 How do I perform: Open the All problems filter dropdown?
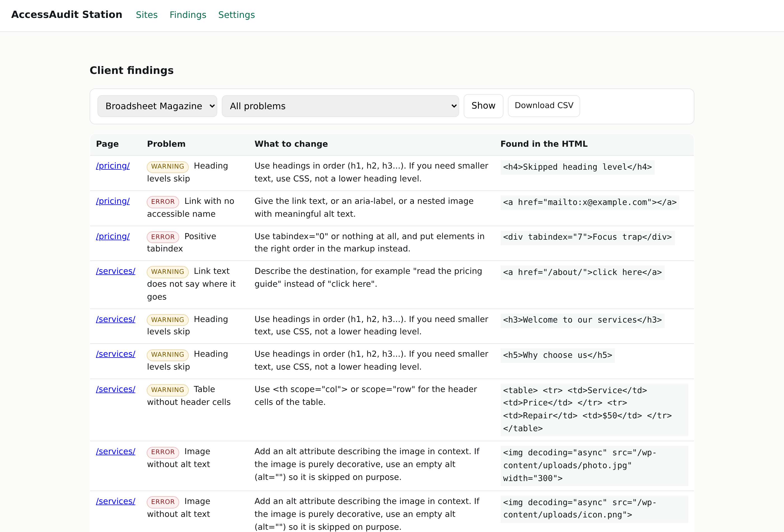coord(340,106)
